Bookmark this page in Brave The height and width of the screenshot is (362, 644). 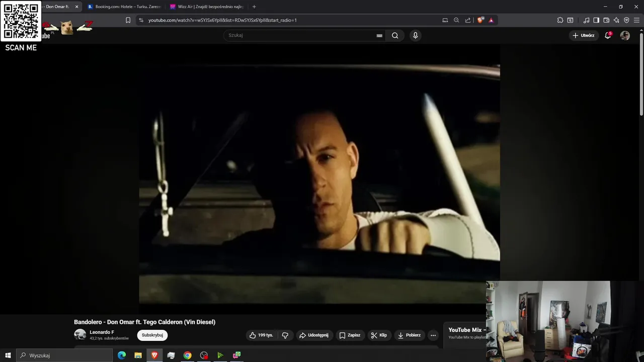(x=128, y=20)
